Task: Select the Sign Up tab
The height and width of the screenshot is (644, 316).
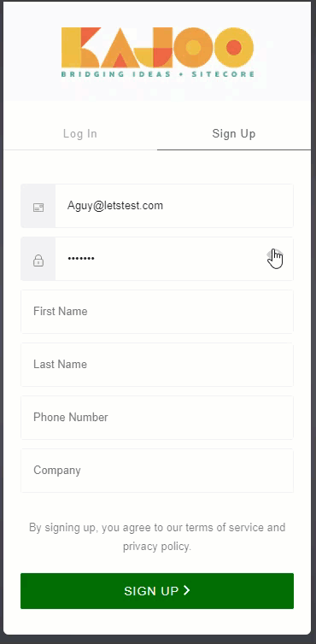Action: pos(234,133)
